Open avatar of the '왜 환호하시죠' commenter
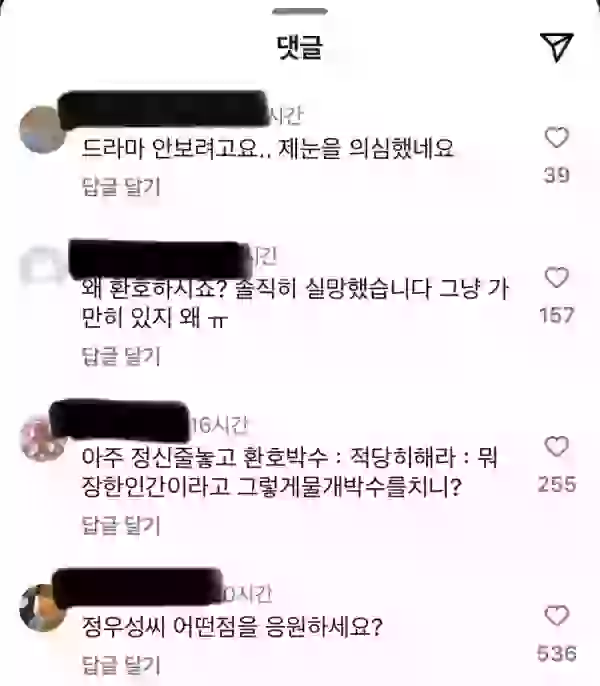The width and height of the screenshot is (600, 686). [x=42, y=267]
